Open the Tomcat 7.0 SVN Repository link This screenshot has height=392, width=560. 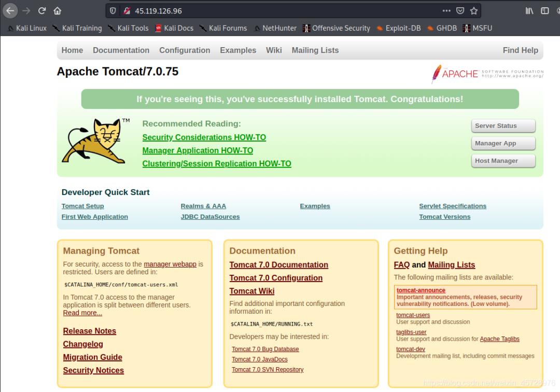click(268, 370)
